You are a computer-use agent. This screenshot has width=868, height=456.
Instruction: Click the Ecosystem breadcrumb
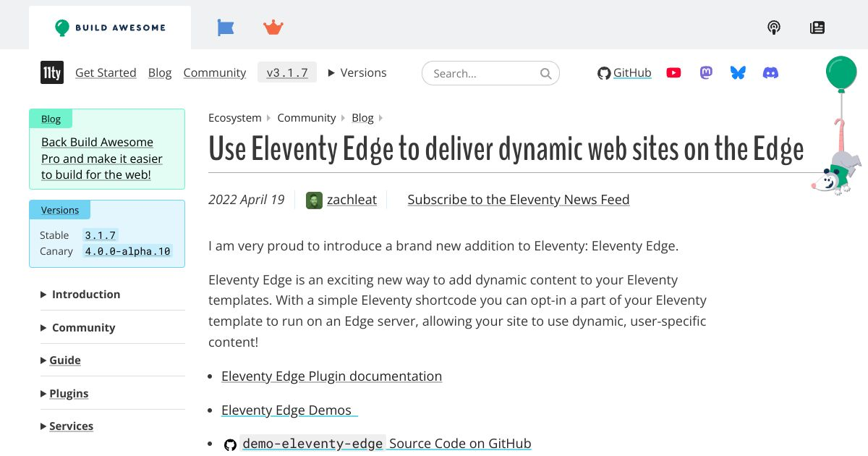coord(234,117)
